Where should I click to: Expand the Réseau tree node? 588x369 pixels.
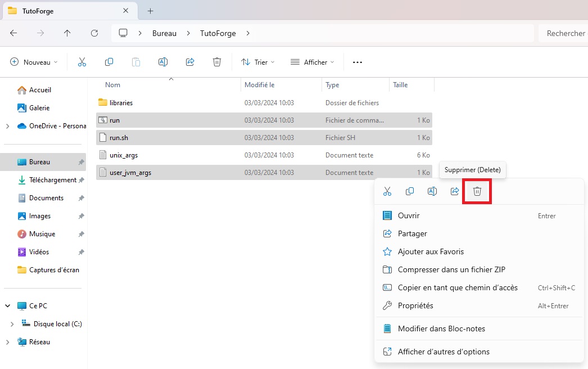[x=7, y=342]
